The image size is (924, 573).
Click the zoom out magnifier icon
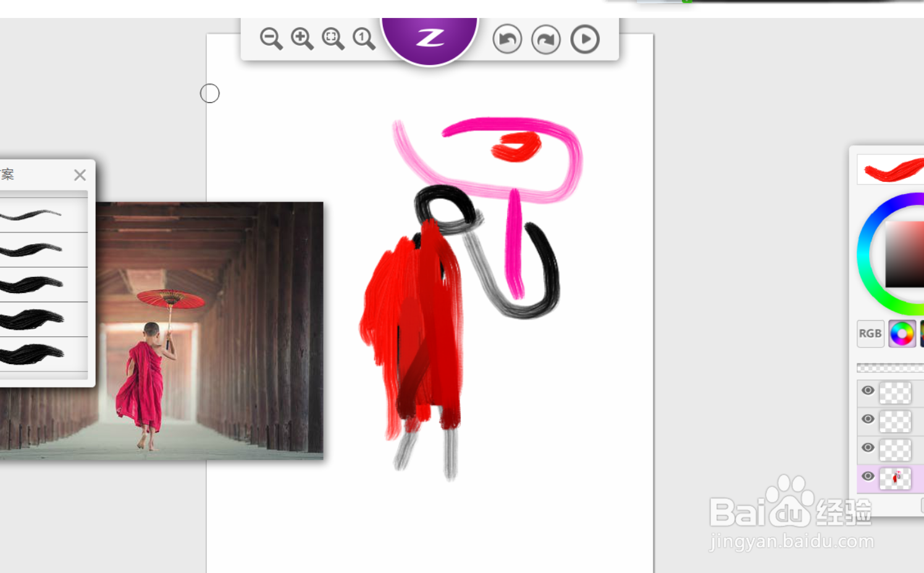tap(271, 39)
